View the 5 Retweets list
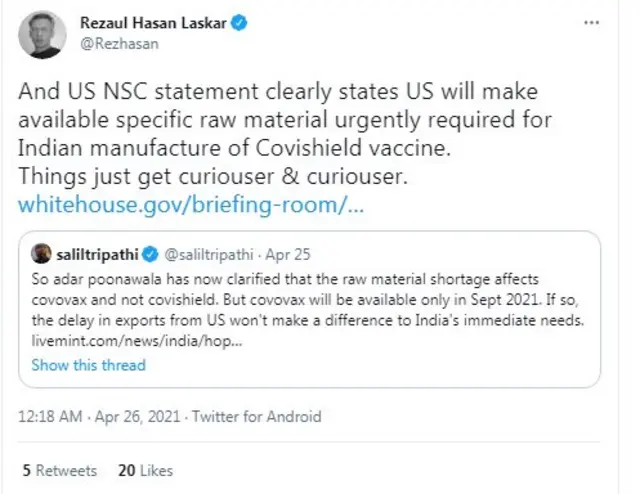Viewport: 640px width, 494px height. click(60, 469)
